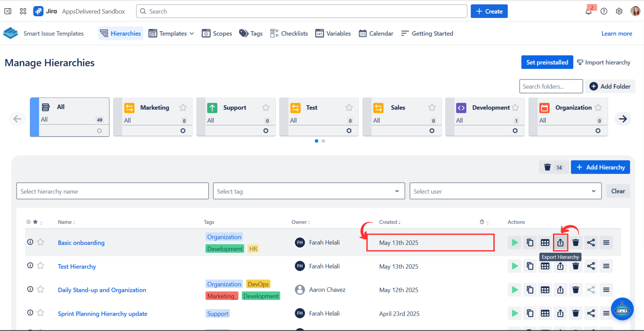Open the Daily Stand-up and Organization link
This screenshot has height=331, width=644.
102,290
